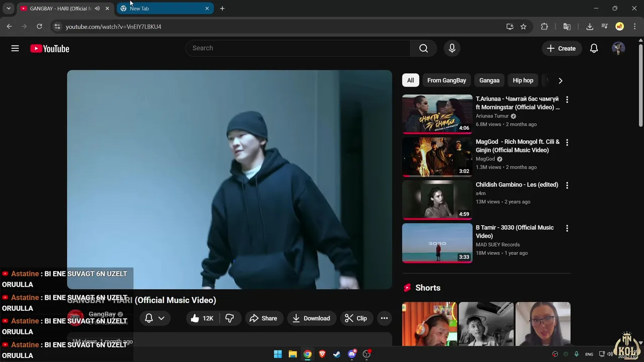644x362 pixels.
Task: Install app icon in the address bar
Action: click(510, 27)
